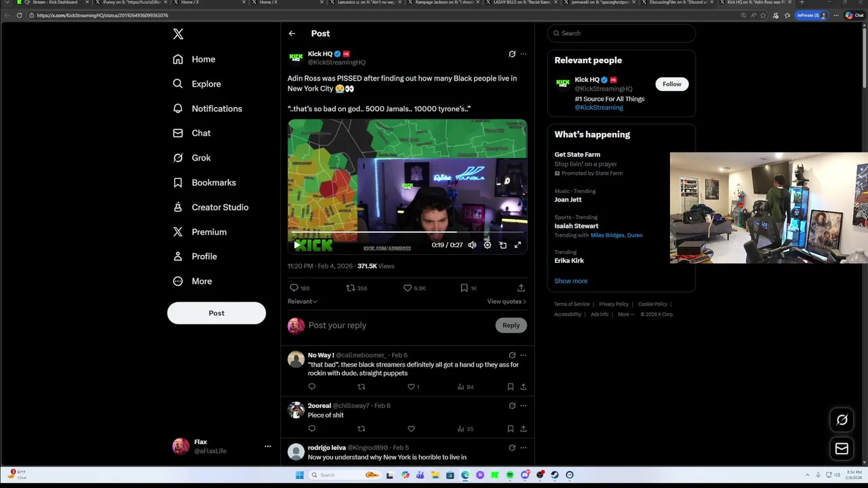This screenshot has width=868, height=488.
Task: Bookmark the No Way! reply
Action: (x=510, y=387)
